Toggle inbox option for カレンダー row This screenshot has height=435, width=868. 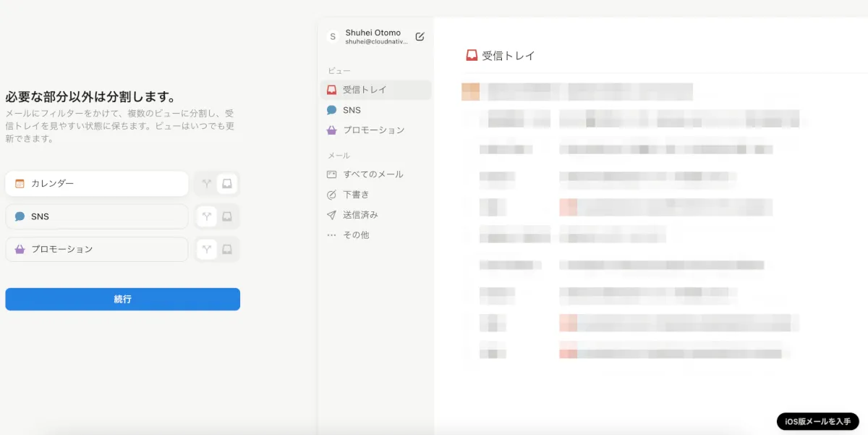click(x=227, y=184)
